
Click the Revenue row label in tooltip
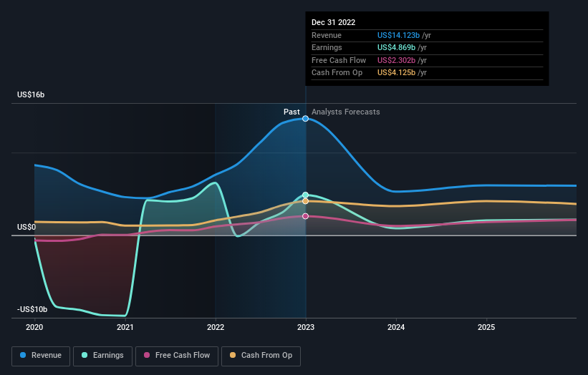click(x=327, y=35)
